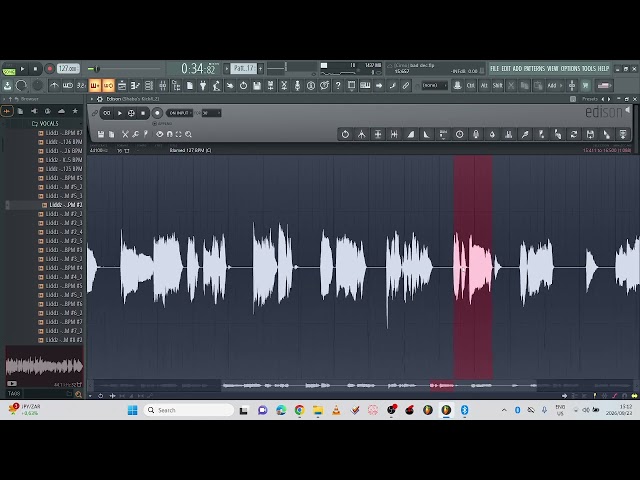
Task: Open the OPTIONS menu
Action: click(x=570, y=69)
